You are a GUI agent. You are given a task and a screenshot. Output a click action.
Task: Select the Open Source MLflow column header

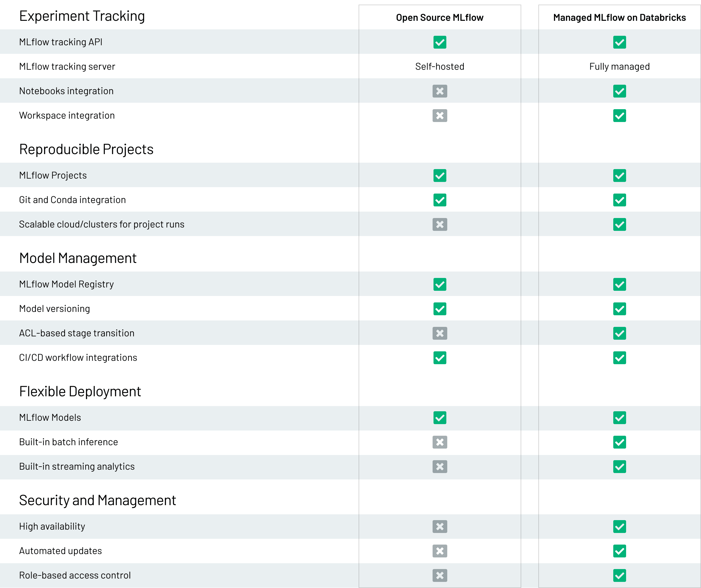[439, 17]
